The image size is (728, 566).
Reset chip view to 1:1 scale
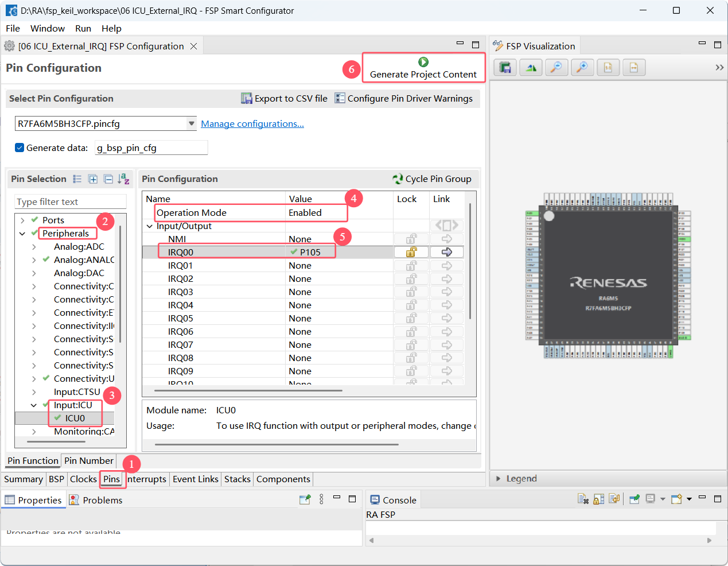point(608,68)
